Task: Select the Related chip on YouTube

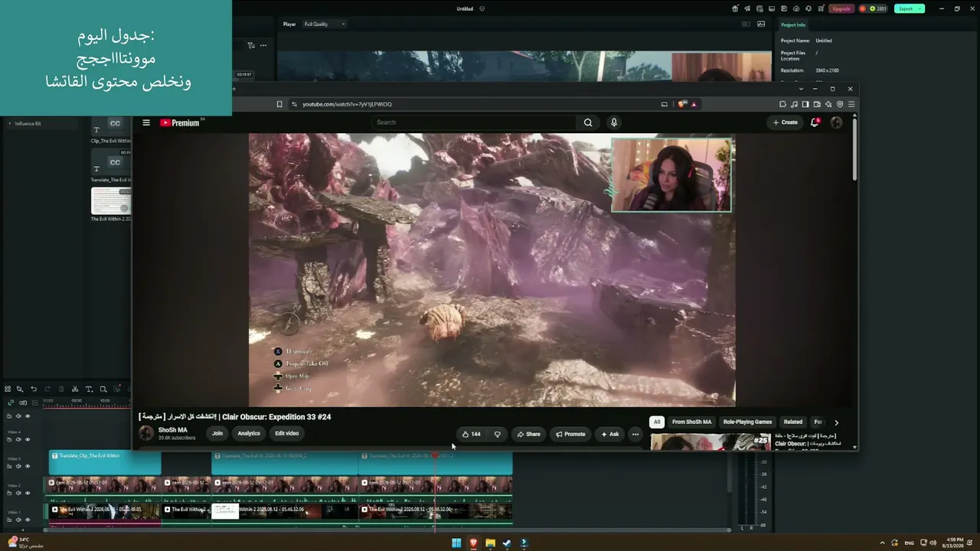Action: click(793, 422)
